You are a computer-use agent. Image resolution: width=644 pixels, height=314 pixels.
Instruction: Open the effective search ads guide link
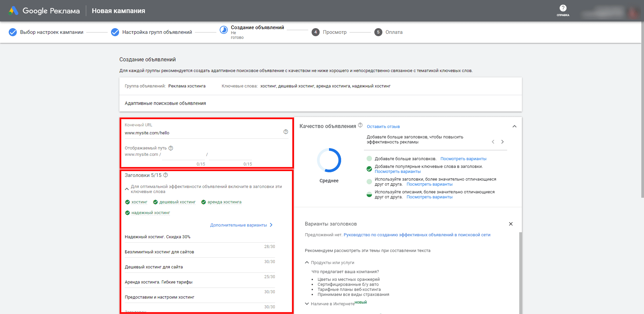tap(417, 235)
